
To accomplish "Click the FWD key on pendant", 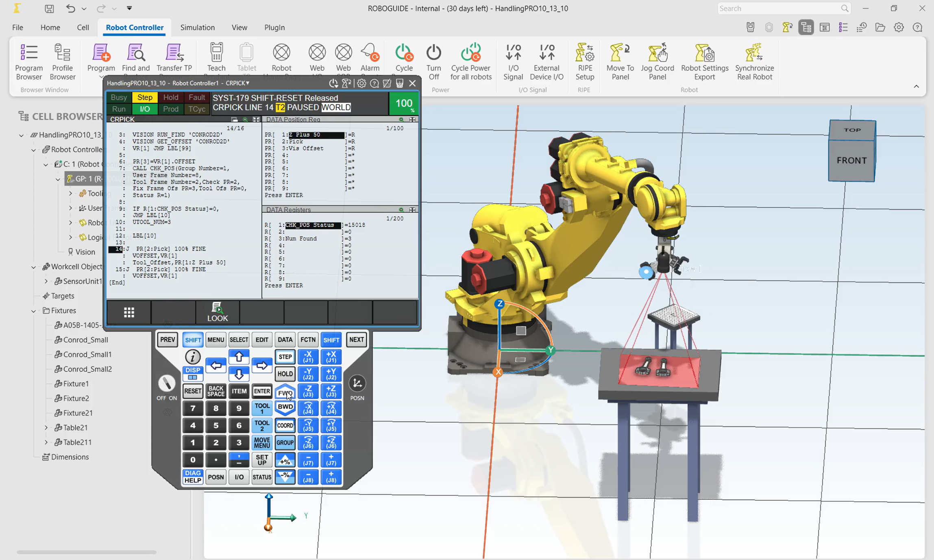I will click(285, 392).
